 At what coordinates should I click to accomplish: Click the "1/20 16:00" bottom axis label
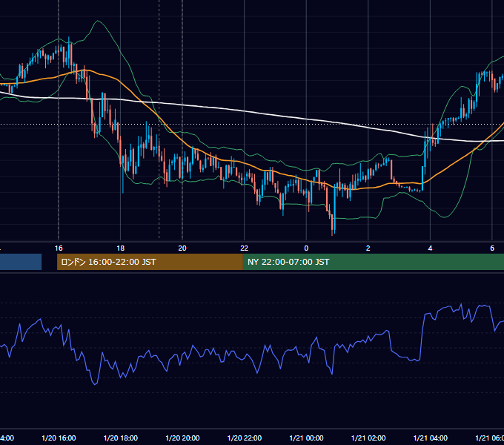tap(59, 438)
